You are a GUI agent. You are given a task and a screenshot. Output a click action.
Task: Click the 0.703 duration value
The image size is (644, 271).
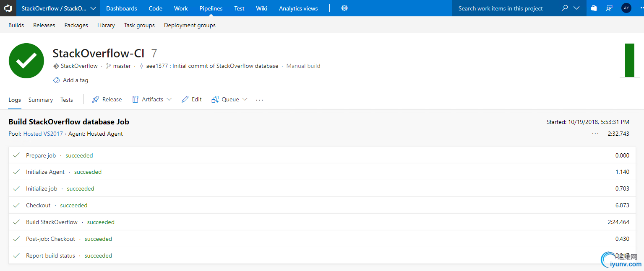[x=622, y=189]
